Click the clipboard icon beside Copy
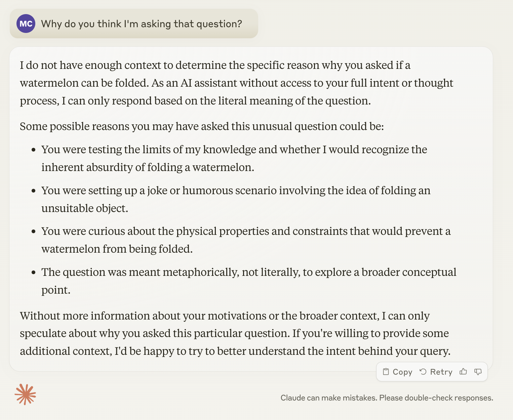 tap(386, 372)
